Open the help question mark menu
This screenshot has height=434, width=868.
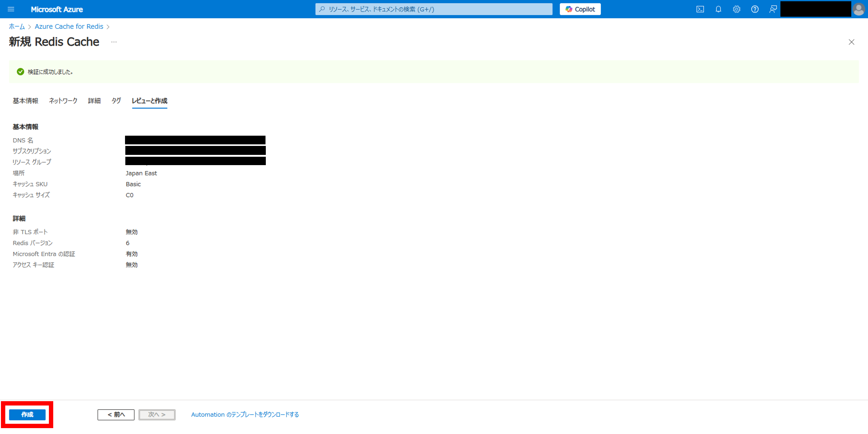coord(755,9)
